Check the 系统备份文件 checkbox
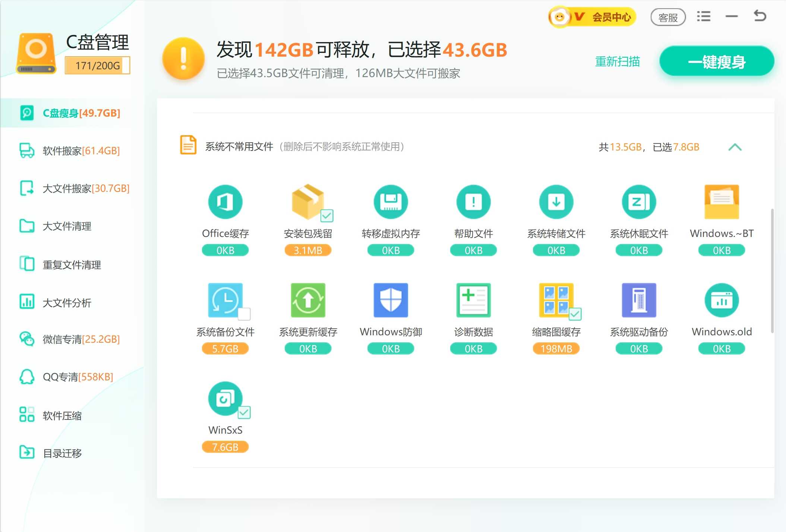The height and width of the screenshot is (532, 786). point(244,314)
